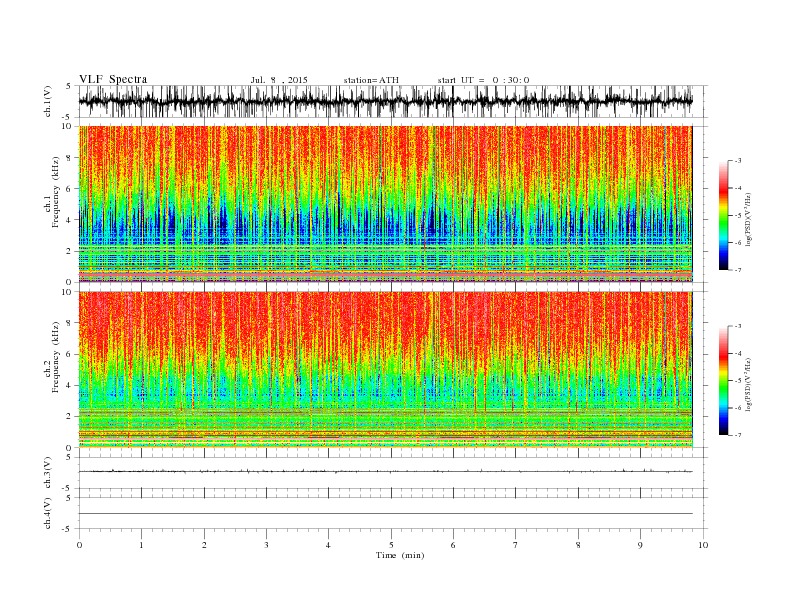The image size is (792, 612).
Task: Click the "2" kHz tick of the ch.2 spectrogram
Action: [70, 417]
